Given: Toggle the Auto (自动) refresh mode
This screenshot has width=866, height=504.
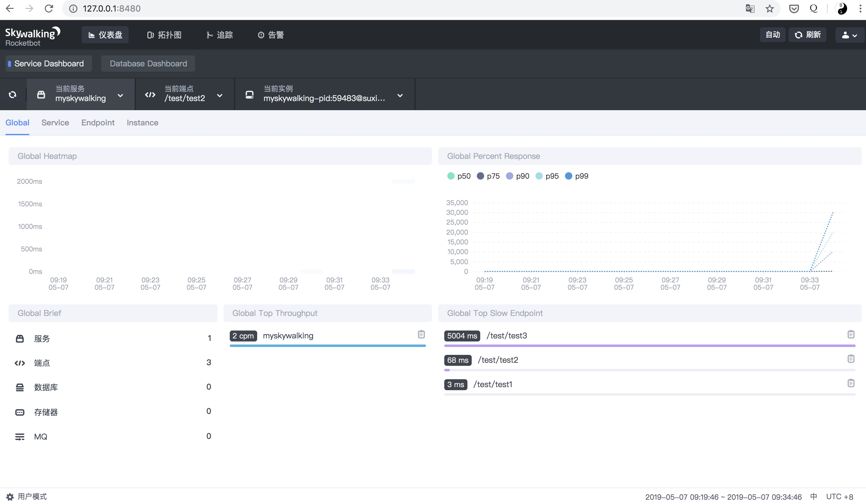Looking at the screenshot, I should point(772,35).
